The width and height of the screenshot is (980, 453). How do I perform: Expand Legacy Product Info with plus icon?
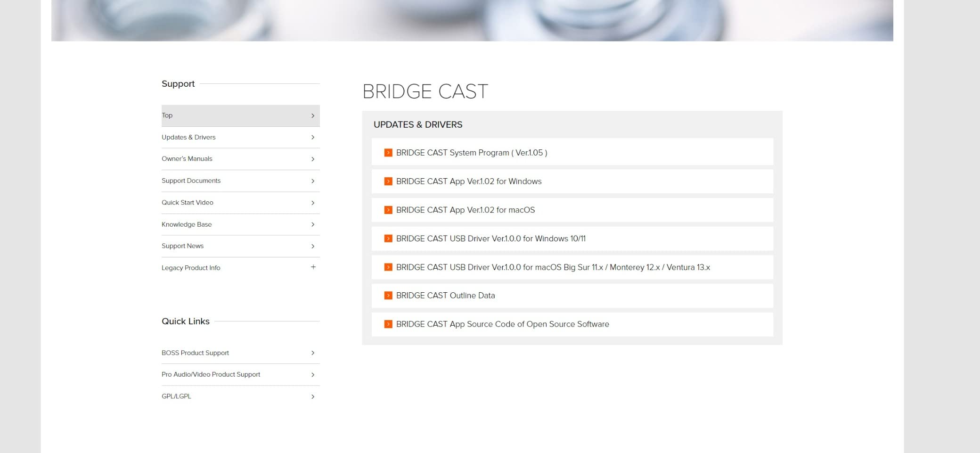click(x=313, y=267)
